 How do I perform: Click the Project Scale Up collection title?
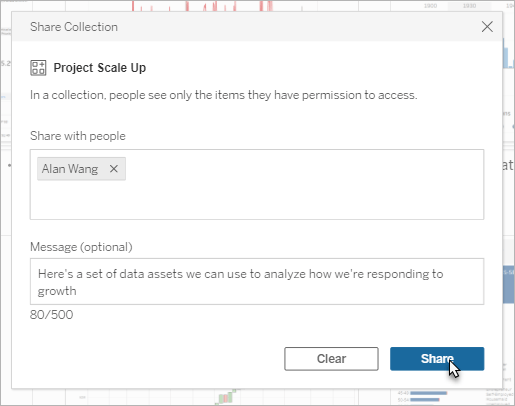(100, 68)
